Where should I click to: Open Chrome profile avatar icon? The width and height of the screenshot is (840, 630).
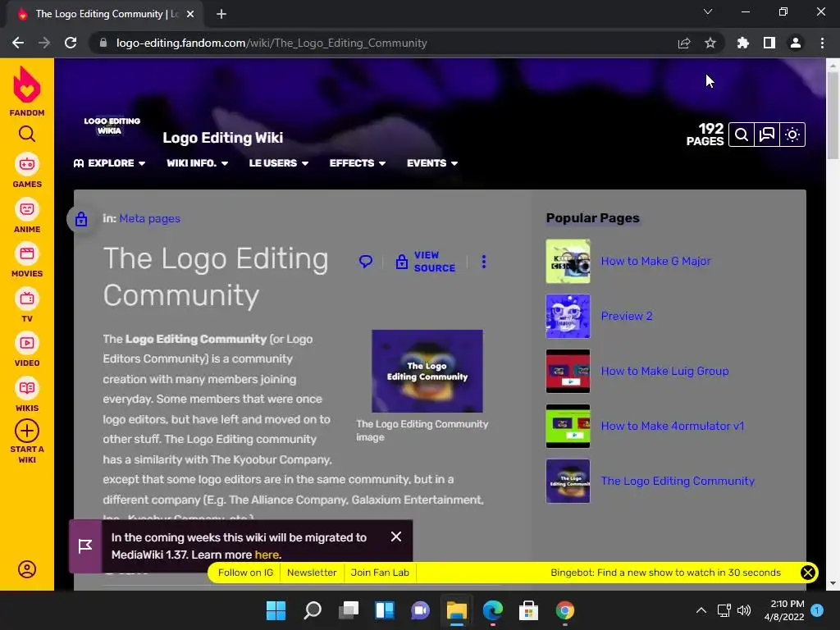point(796,43)
